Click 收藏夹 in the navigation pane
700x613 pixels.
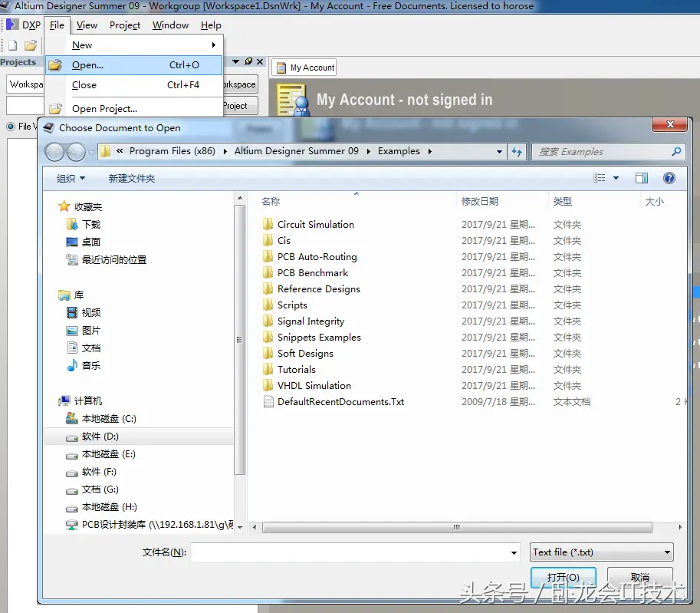coord(88,207)
